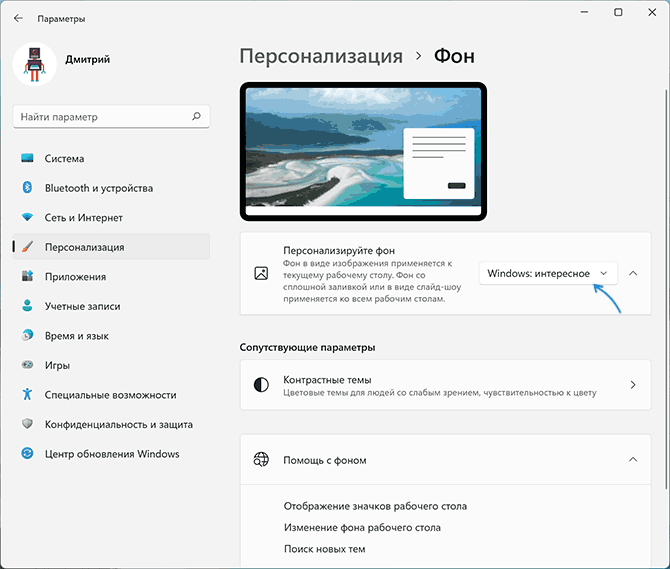Click the Сопутствующие параметры heading

(x=307, y=347)
